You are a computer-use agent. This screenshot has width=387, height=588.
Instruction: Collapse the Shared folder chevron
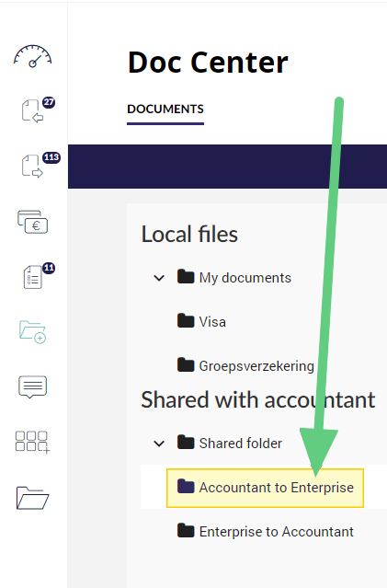tap(159, 444)
